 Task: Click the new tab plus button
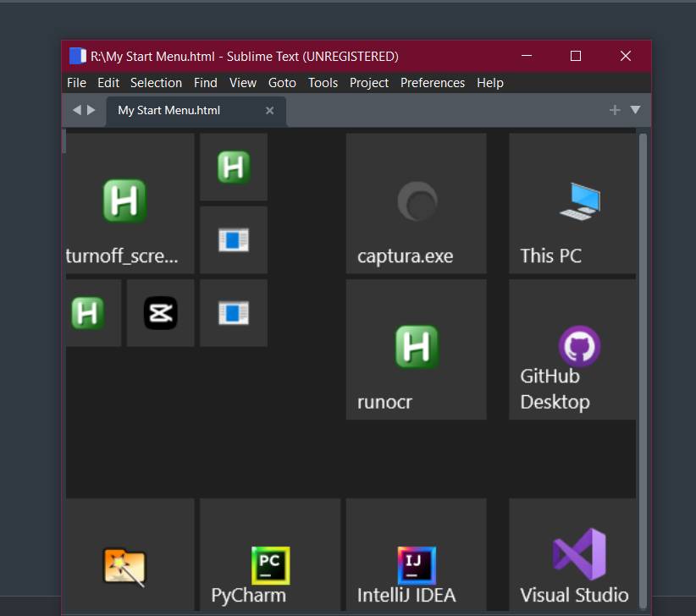click(615, 110)
